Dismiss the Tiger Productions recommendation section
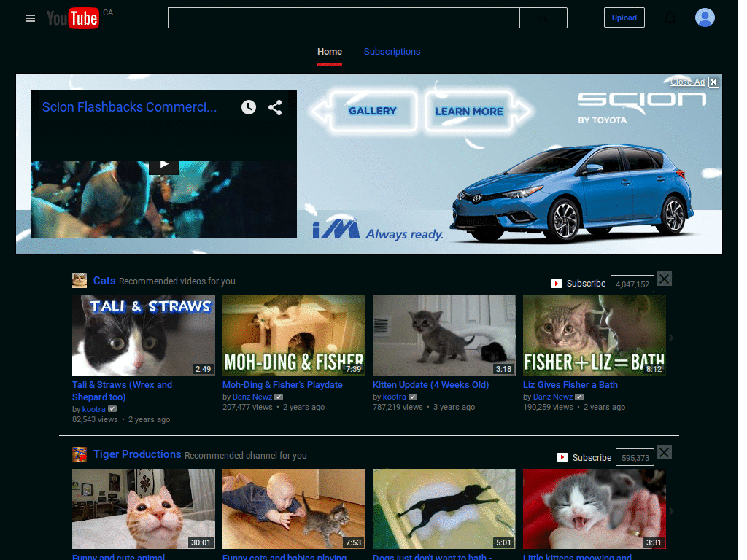This screenshot has width=747, height=560. (x=664, y=452)
